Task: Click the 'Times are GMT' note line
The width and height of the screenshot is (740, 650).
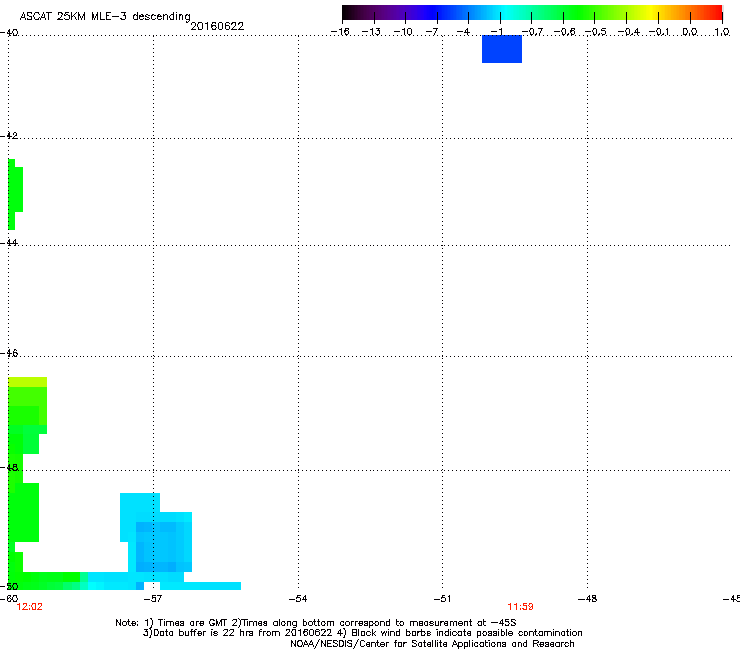Action: (316, 623)
